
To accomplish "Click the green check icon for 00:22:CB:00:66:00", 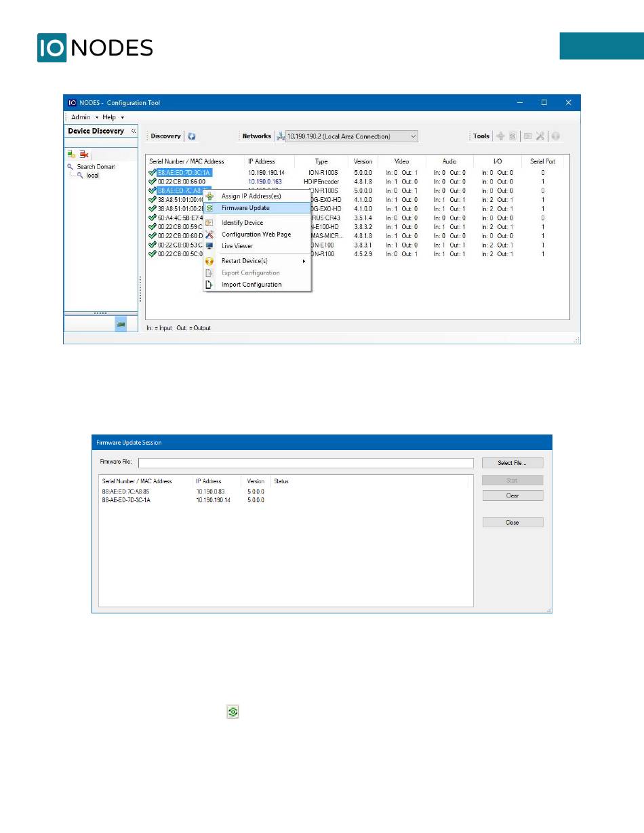I will click(152, 182).
